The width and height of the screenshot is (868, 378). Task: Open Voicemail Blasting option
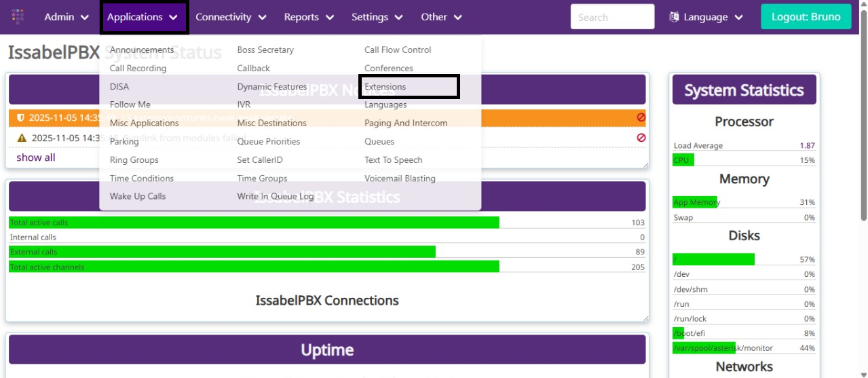(400, 178)
